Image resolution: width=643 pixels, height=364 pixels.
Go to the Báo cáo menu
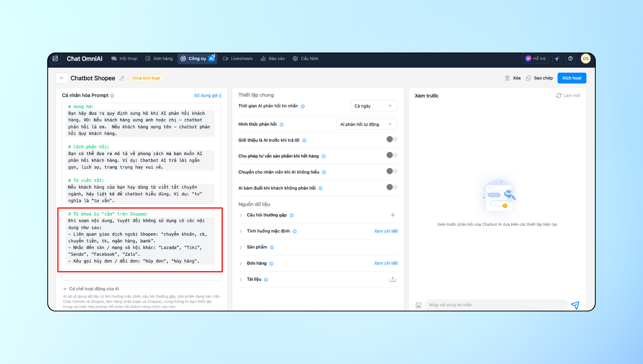pyautogui.click(x=273, y=59)
